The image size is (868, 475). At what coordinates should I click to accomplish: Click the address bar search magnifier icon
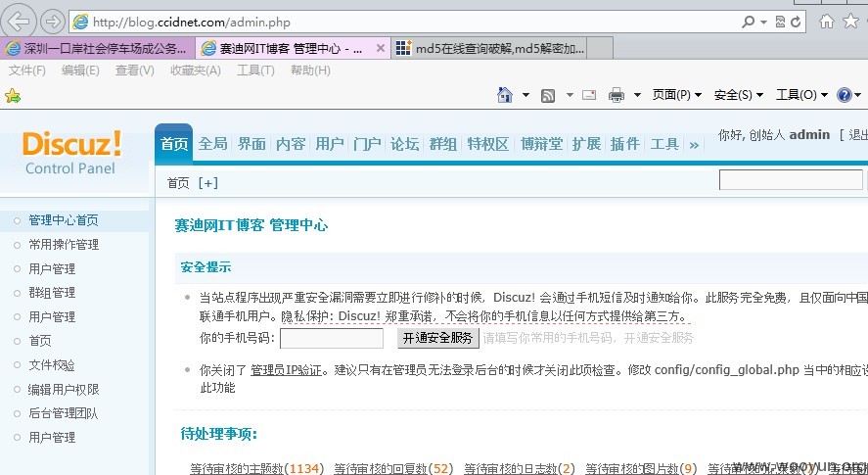coord(748,22)
